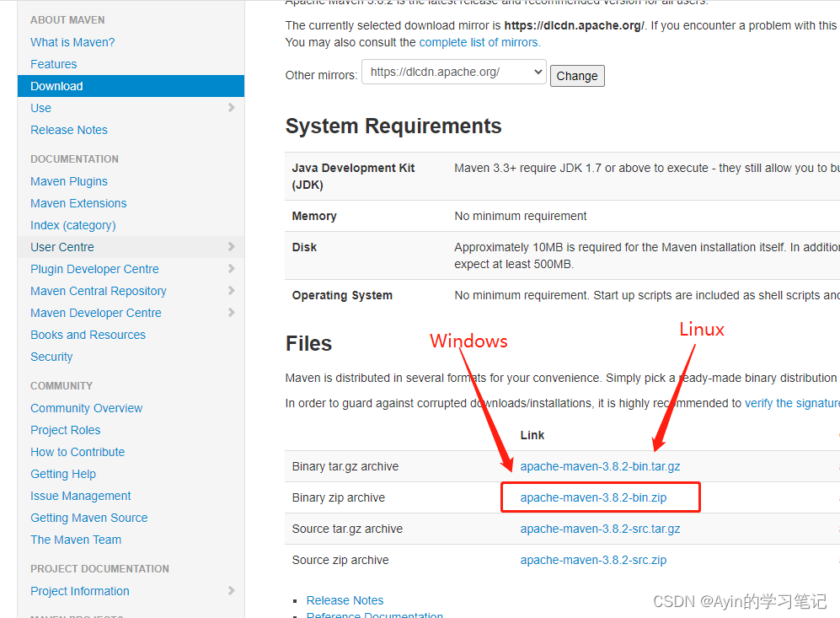Follow the verify the signature link
Screen dimensions: 840x618
tap(792, 404)
